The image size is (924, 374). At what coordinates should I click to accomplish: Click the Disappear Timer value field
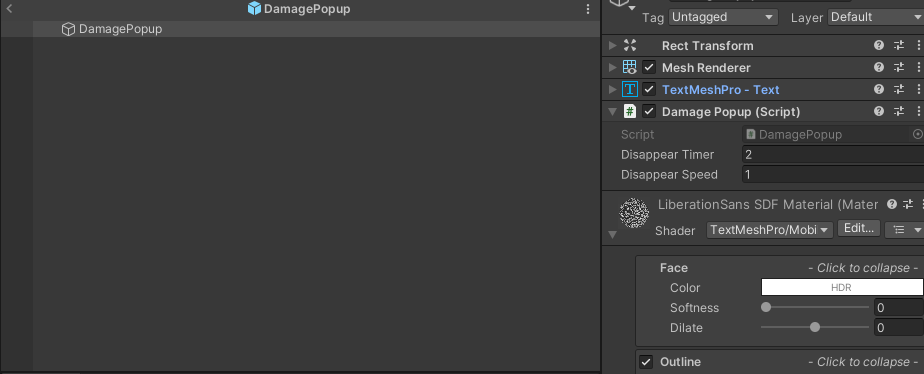click(833, 154)
